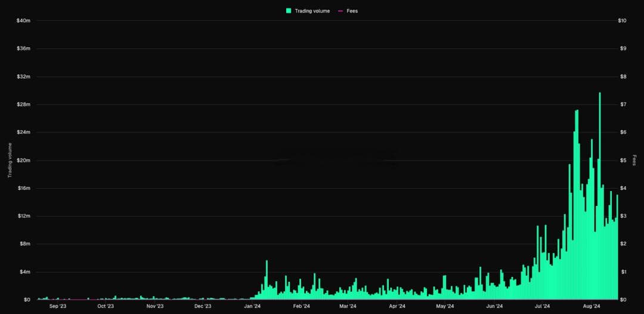Click the green Trading volume legend swatch
Screen dimensions: 644x314
pos(289,11)
